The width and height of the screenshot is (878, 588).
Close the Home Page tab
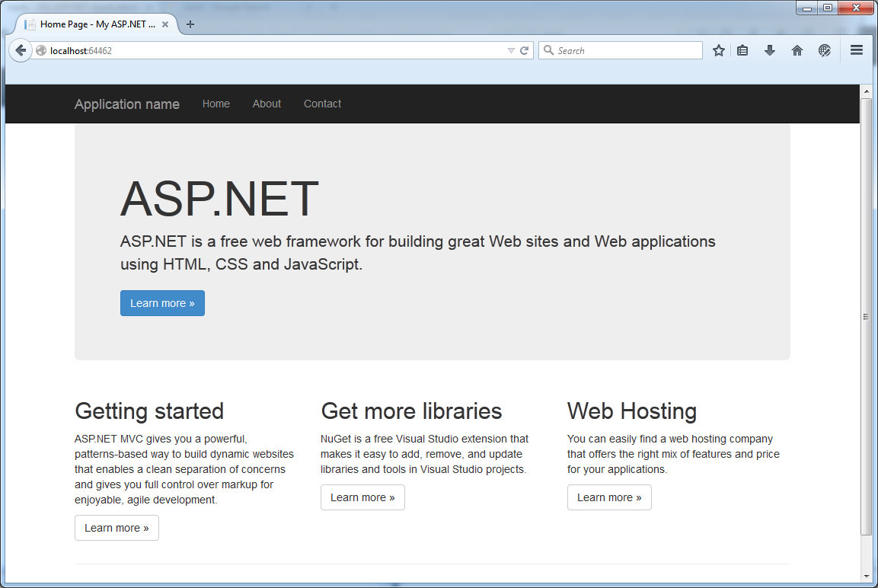[165, 24]
